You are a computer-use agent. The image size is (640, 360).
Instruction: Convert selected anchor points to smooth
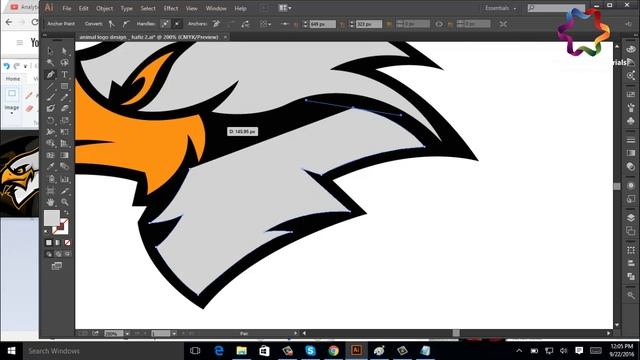tap(126, 24)
